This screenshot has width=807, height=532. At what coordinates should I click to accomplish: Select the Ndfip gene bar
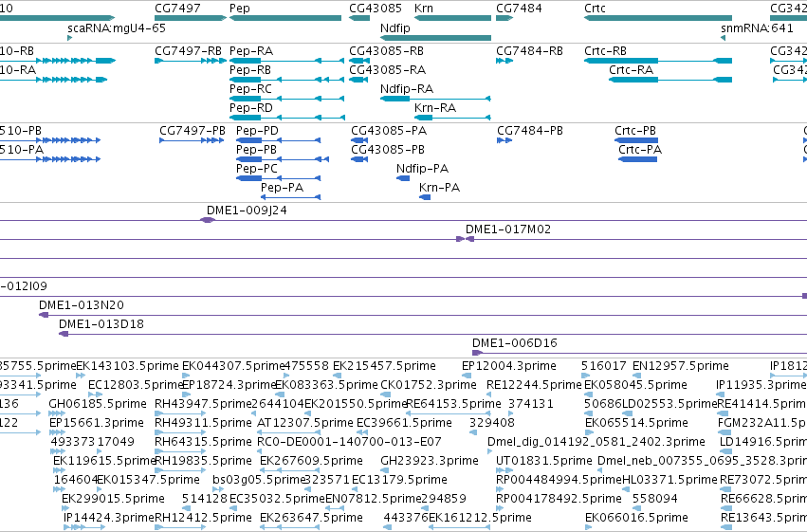(x=436, y=38)
